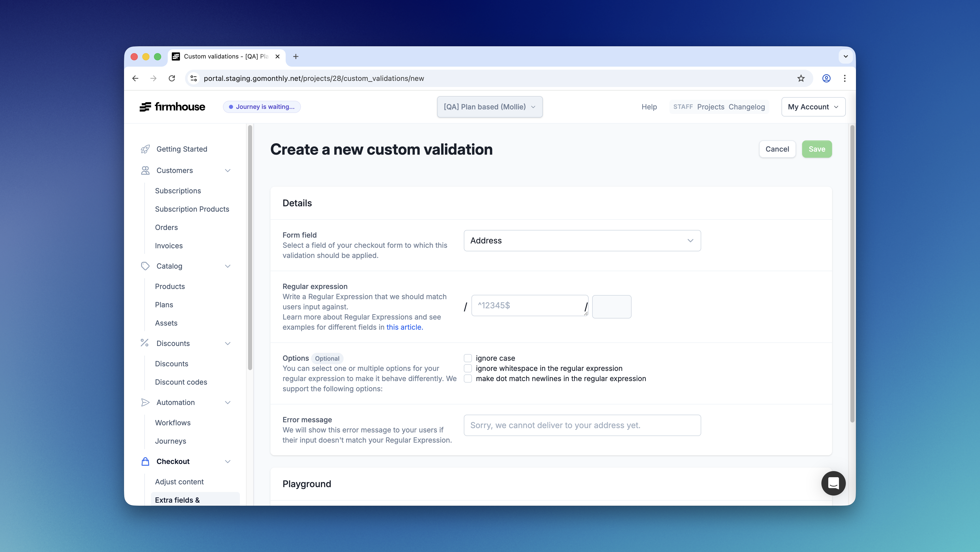Image resolution: width=980 pixels, height=552 pixels.
Task: Click the Automation paper-plane icon
Action: coord(145,402)
